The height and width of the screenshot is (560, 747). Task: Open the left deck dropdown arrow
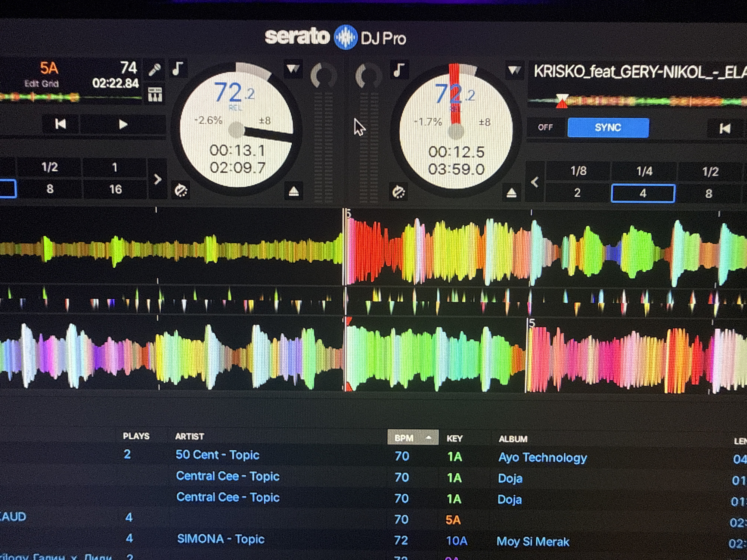coord(293,69)
